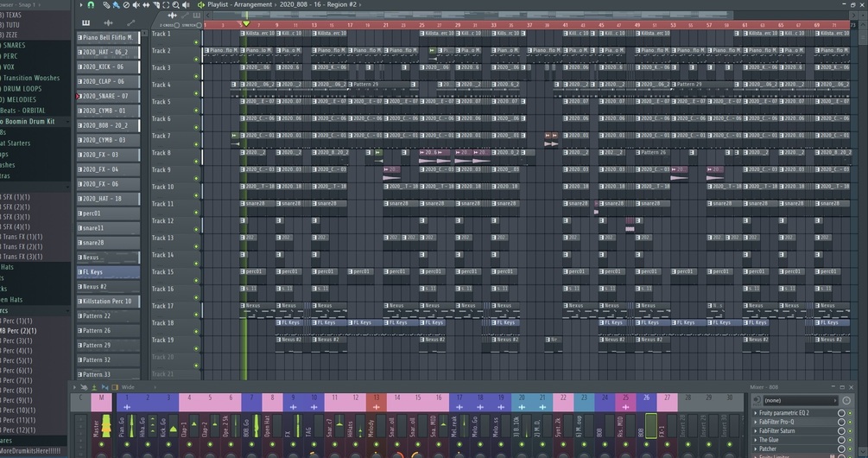Select 'Killstation Perc 10' in picker
This screenshot has height=458, width=868.
tap(108, 302)
